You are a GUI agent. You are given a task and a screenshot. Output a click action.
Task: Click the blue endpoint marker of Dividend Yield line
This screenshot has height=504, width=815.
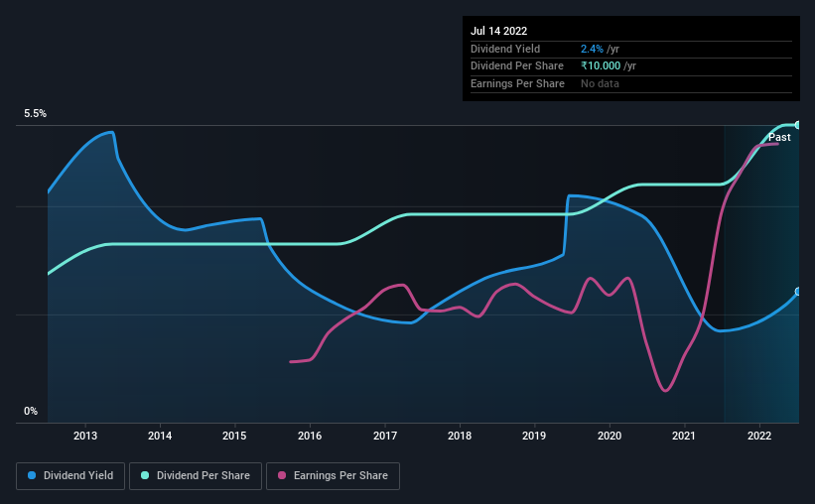(798, 292)
